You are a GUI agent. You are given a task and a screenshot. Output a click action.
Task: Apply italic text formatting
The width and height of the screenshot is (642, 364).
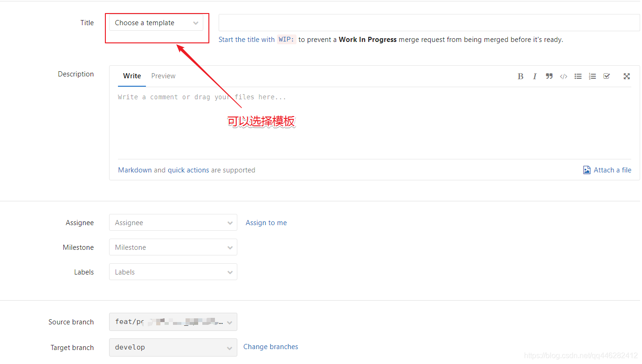pos(535,76)
